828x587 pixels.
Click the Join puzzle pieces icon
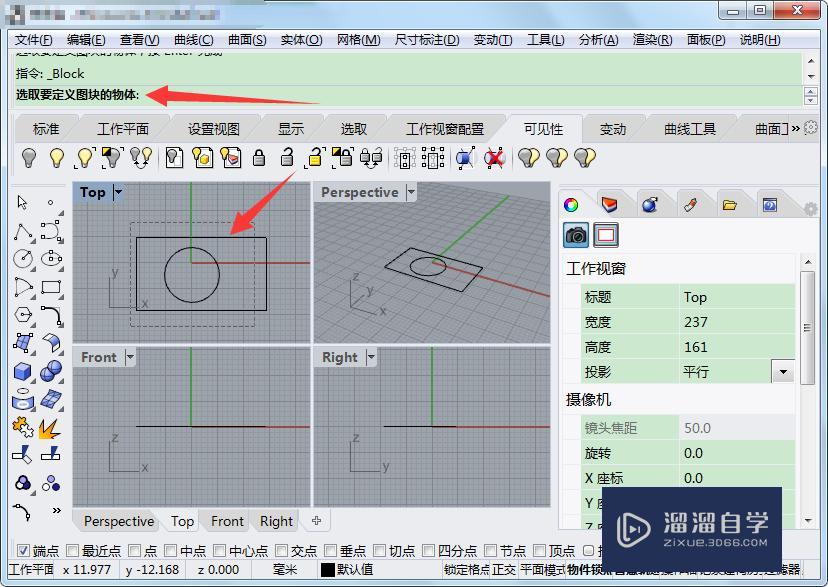pos(23,427)
